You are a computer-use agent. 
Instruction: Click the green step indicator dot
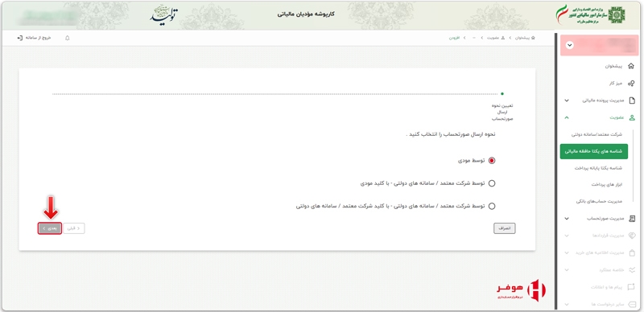502,94
